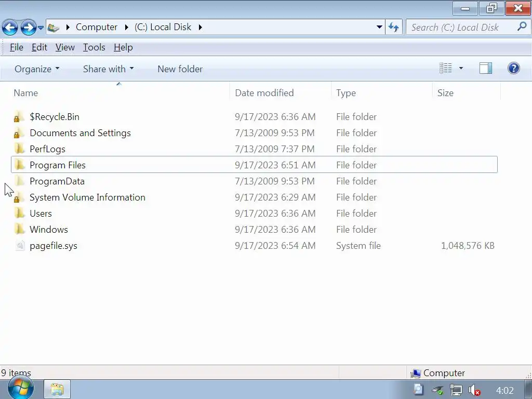
Task: Select the Windows folder icon
Action: 19,229
